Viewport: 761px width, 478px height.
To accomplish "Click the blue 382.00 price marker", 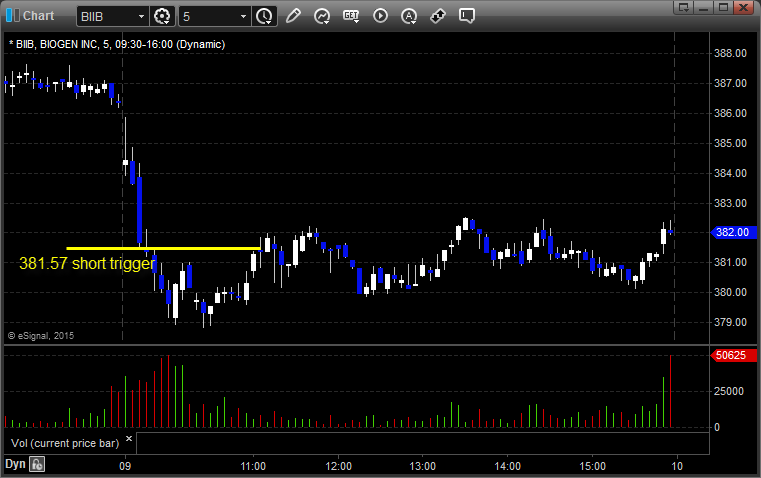I will (x=733, y=232).
